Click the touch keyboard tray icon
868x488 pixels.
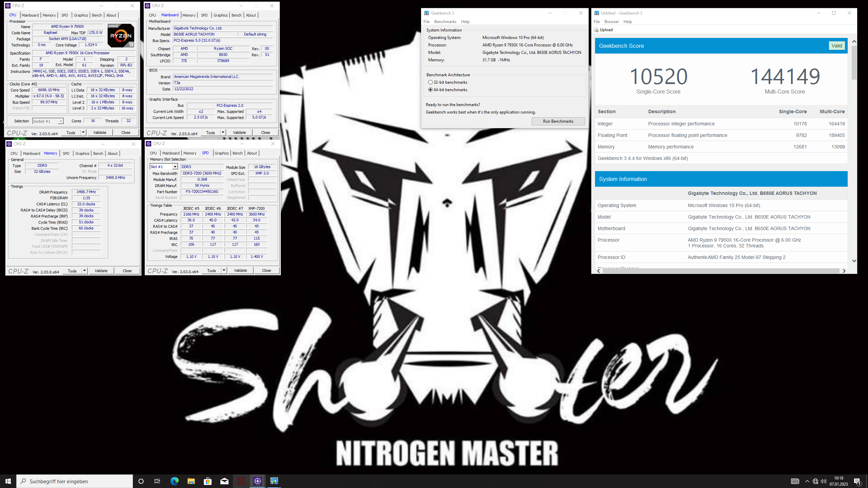point(795,481)
